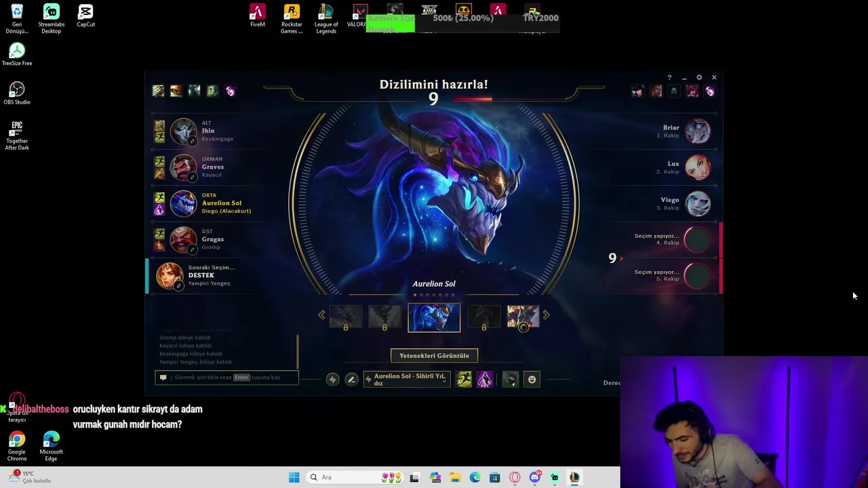Open Together After Dark Epic shortcut

(17, 136)
